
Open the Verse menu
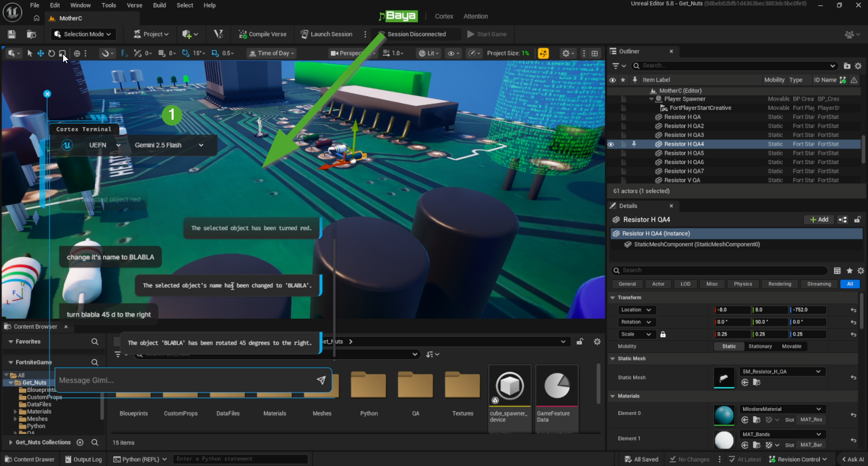[135, 5]
